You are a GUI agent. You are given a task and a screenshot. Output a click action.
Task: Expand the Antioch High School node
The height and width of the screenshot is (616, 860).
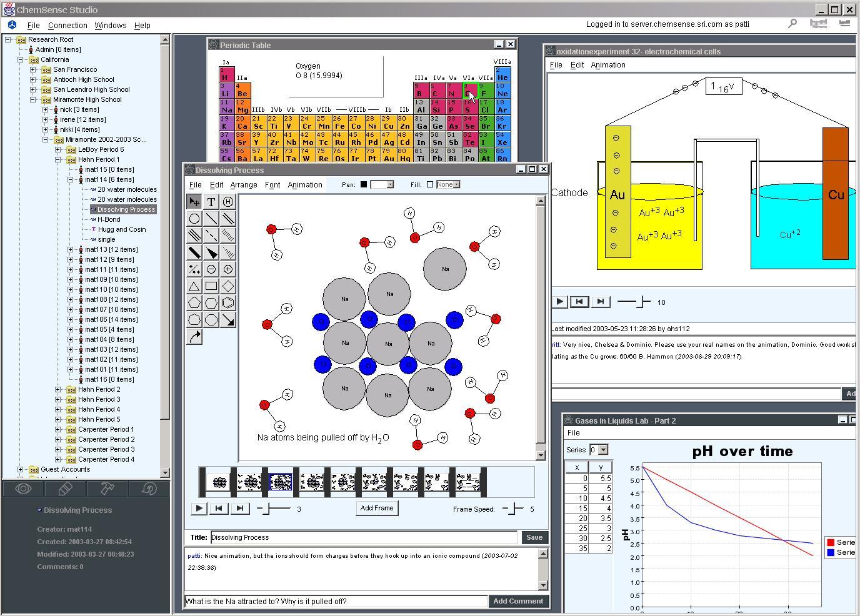point(32,79)
